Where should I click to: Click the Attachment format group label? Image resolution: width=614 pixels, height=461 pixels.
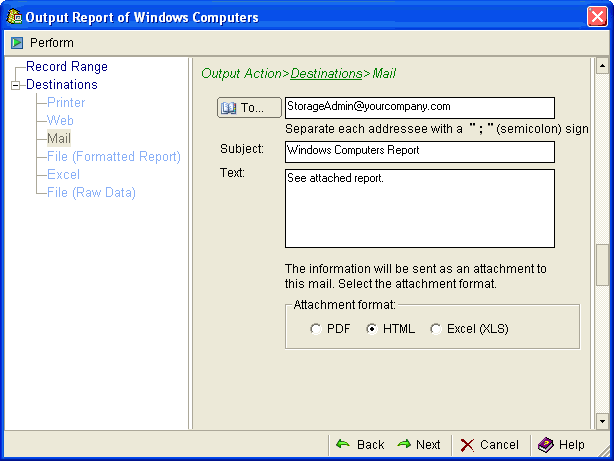pos(344,305)
